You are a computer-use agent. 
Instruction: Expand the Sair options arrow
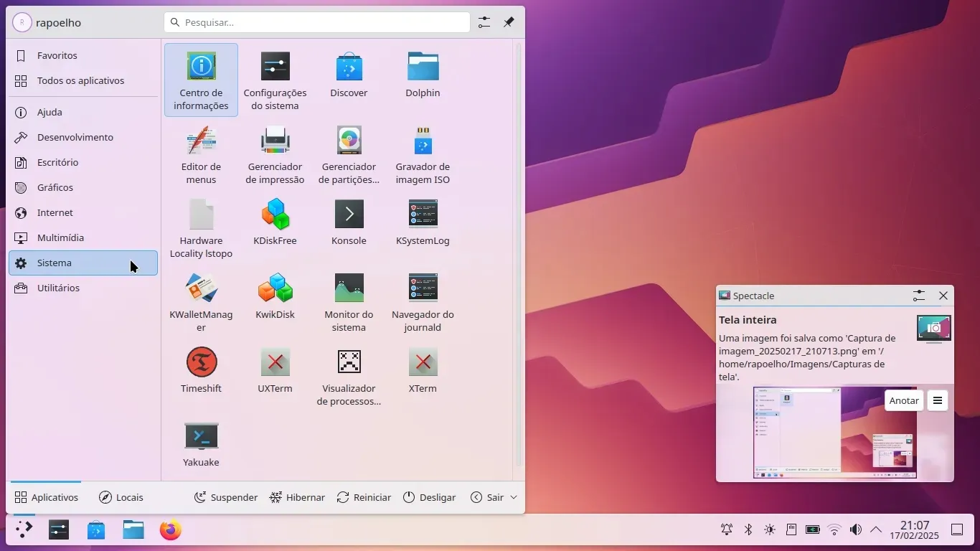tap(514, 497)
